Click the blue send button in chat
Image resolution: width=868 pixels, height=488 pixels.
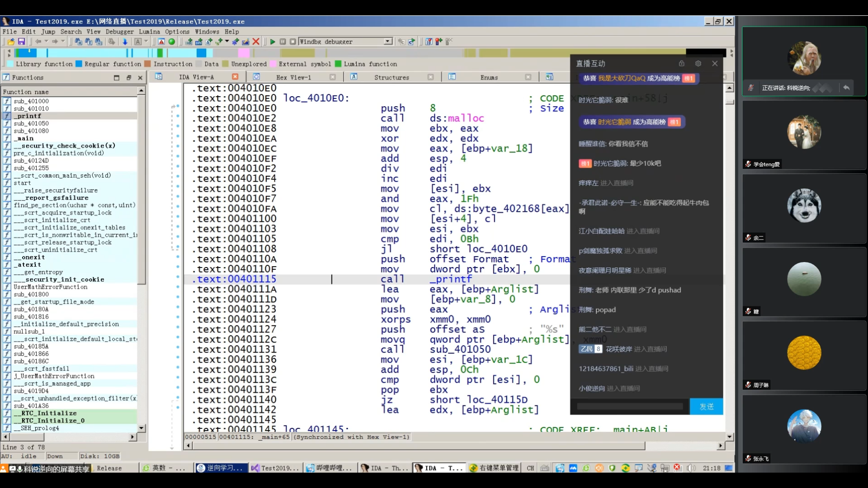point(706,407)
